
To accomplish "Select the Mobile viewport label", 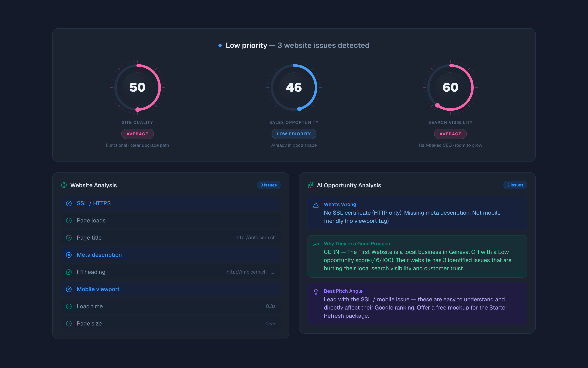I will coord(98,289).
